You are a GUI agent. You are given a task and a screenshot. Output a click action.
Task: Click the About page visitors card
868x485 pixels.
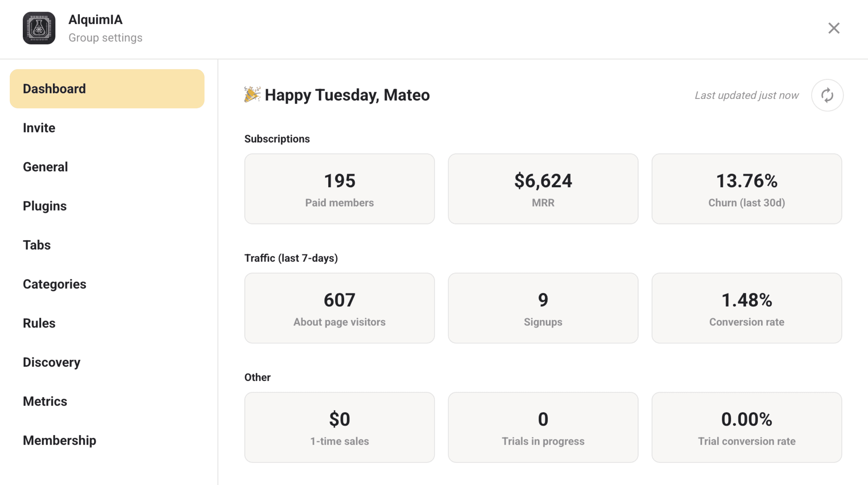[339, 308]
